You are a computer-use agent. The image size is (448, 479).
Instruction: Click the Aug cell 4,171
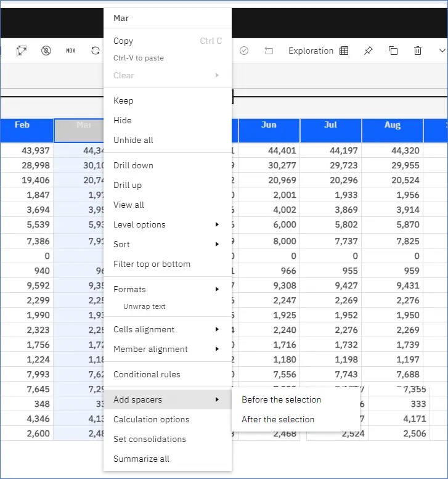[x=399, y=419]
